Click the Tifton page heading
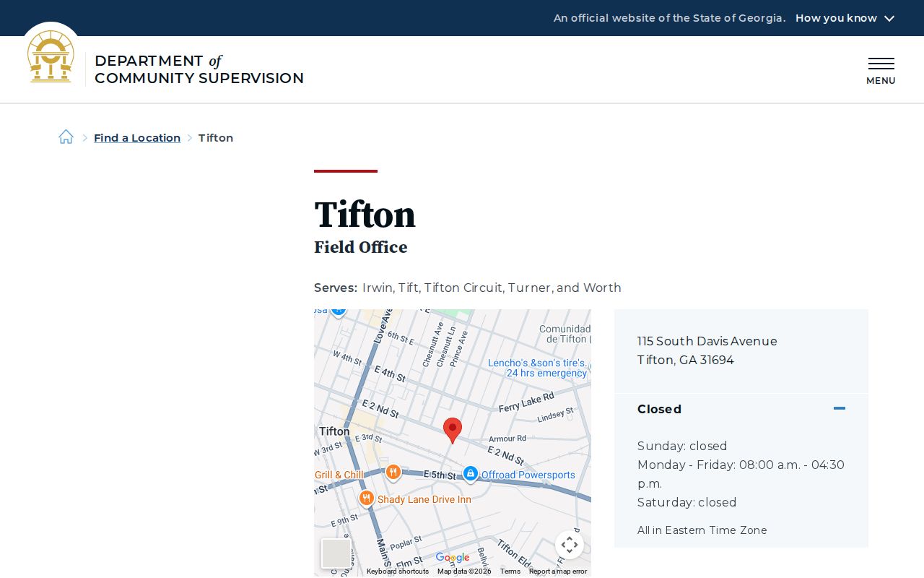 coord(365,215)
